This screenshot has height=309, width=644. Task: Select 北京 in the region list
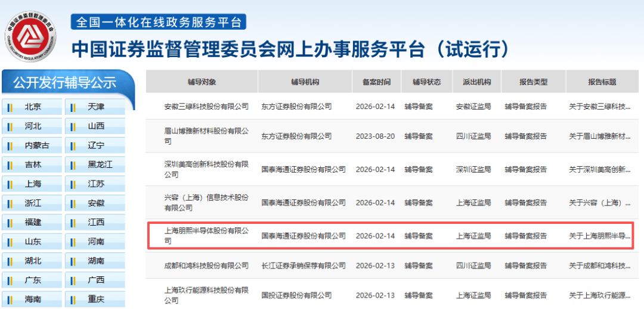[33, 108]
